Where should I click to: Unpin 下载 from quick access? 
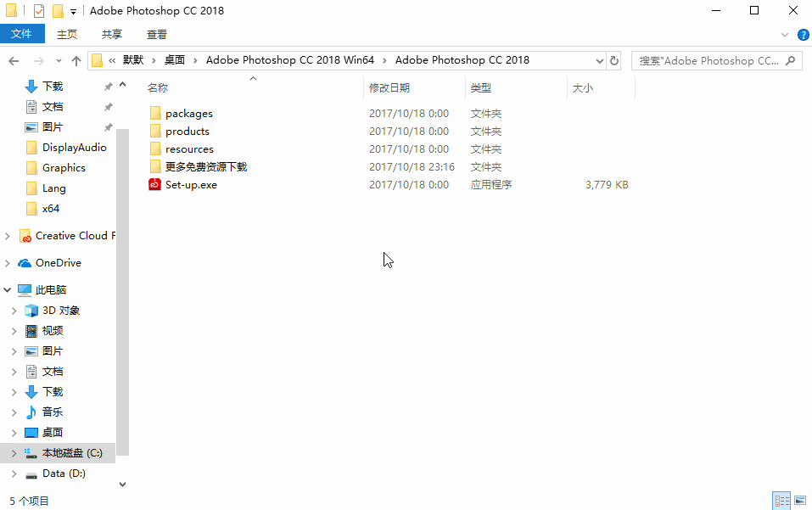point(108,85)
